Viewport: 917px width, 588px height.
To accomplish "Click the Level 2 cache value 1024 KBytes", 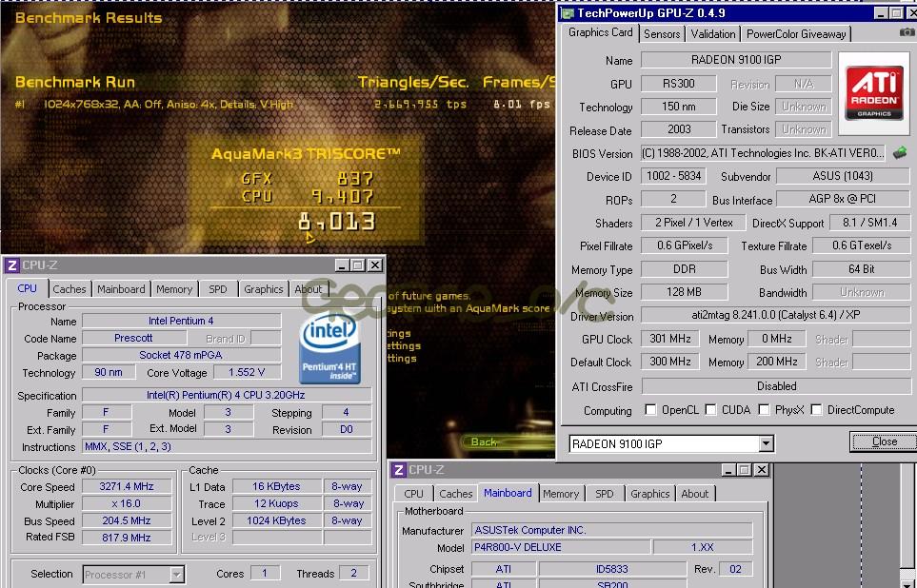I will coord(276,520).
